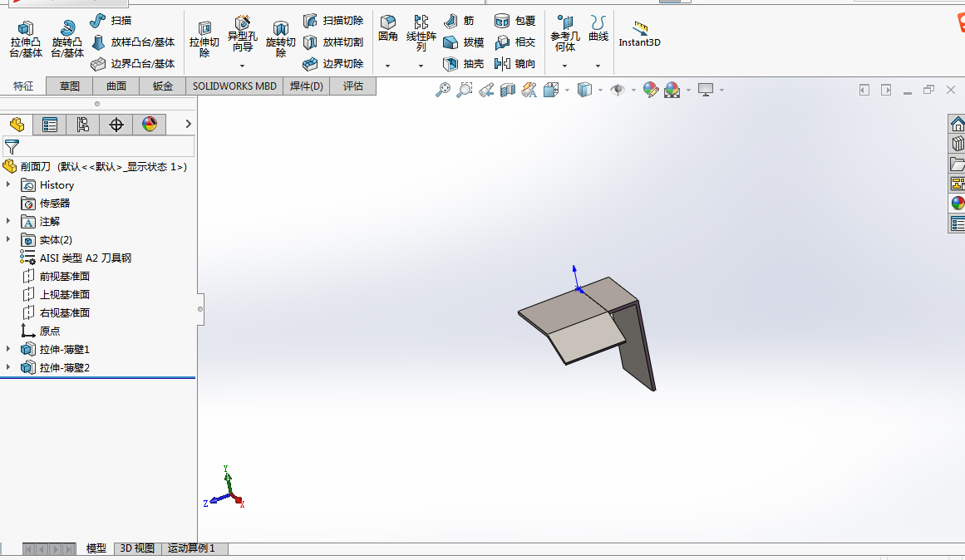
Task: Open Hole Wizard dropdown arrow
Action: [x=243, y=66]
